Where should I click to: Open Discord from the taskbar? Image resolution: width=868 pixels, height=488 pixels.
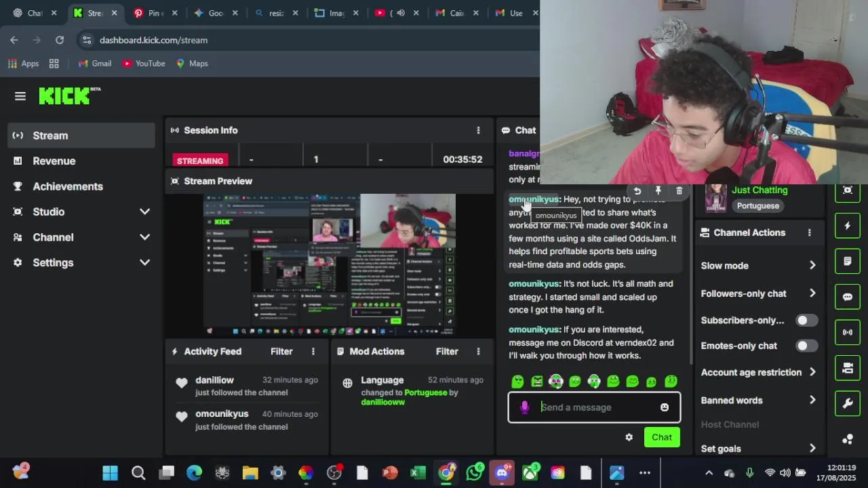tap(502, 472)
